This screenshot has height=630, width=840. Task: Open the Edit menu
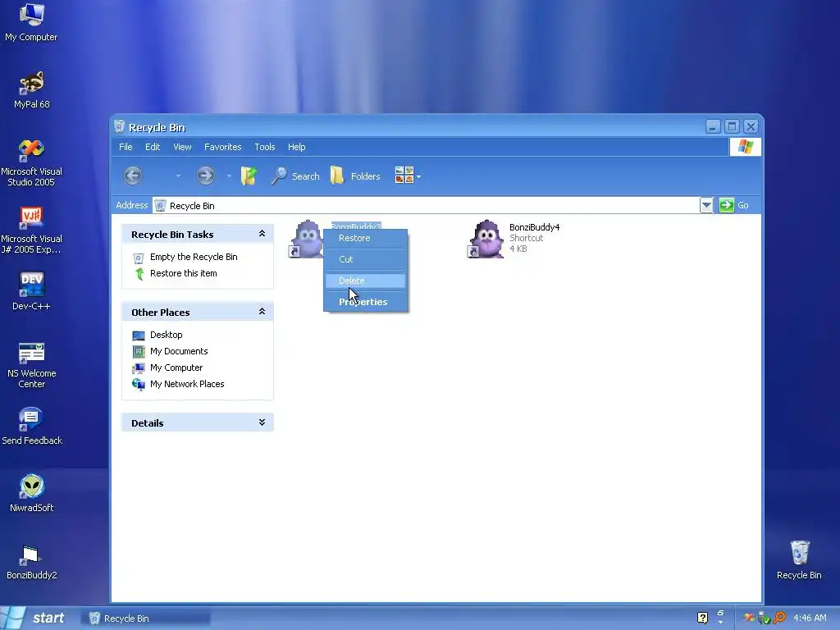click(x=153, y=147)
